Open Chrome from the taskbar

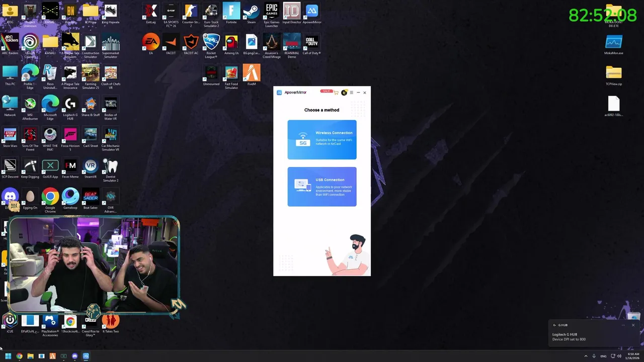19,356
